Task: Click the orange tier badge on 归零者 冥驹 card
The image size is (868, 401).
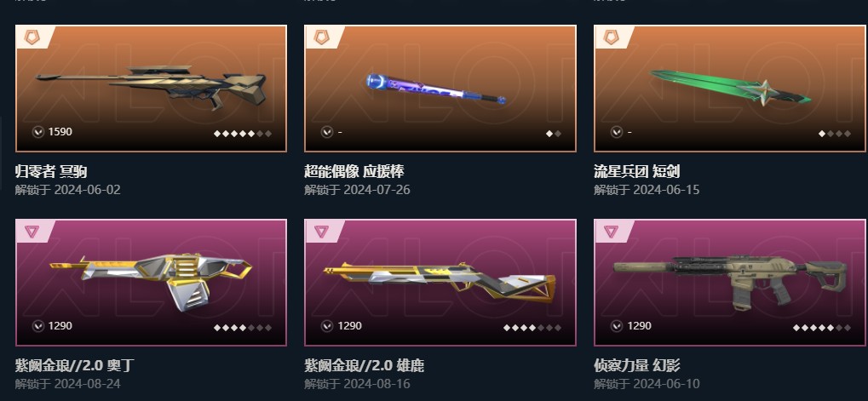Action: (x=32, y=37)
